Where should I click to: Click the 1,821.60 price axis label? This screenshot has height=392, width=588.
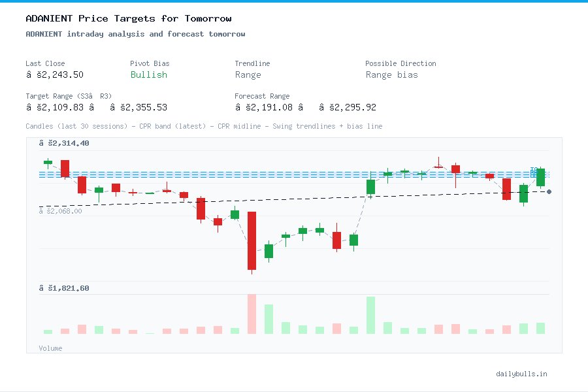[x=63, y=287]
